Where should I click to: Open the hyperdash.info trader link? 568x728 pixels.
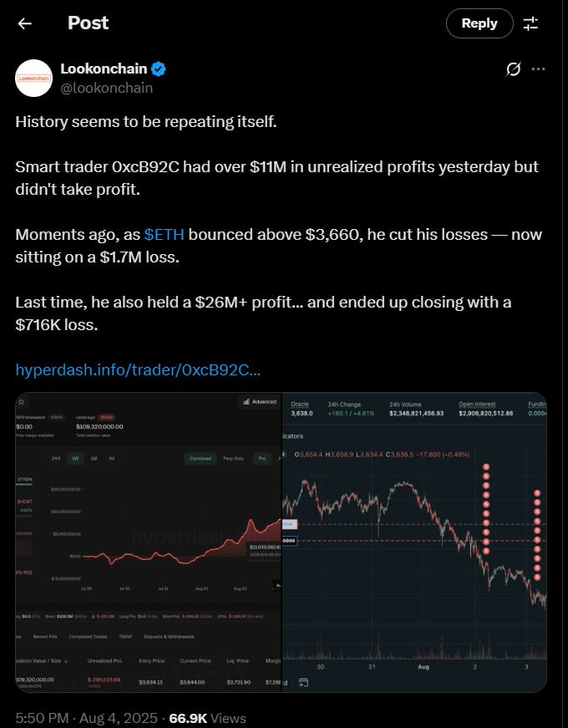pyautogui.click(x=138, y=370)
